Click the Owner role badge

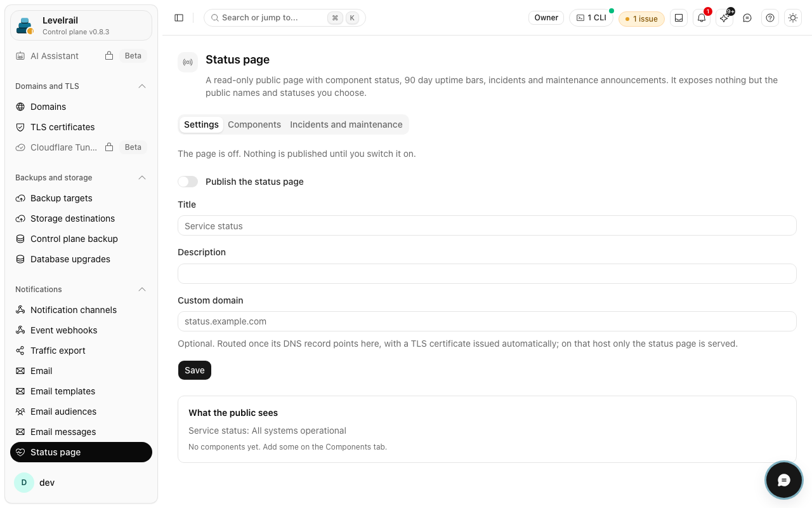pyautogui.click(x=546, y=18)
